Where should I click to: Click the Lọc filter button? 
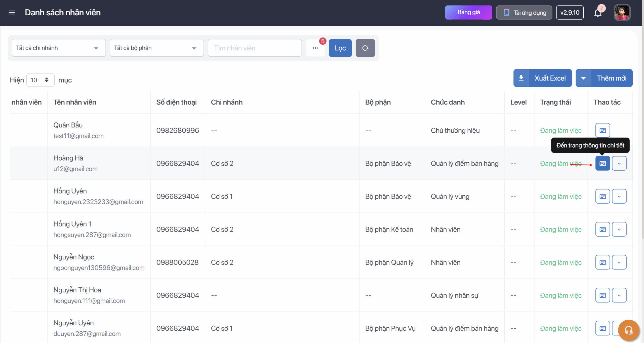point(340,48)
